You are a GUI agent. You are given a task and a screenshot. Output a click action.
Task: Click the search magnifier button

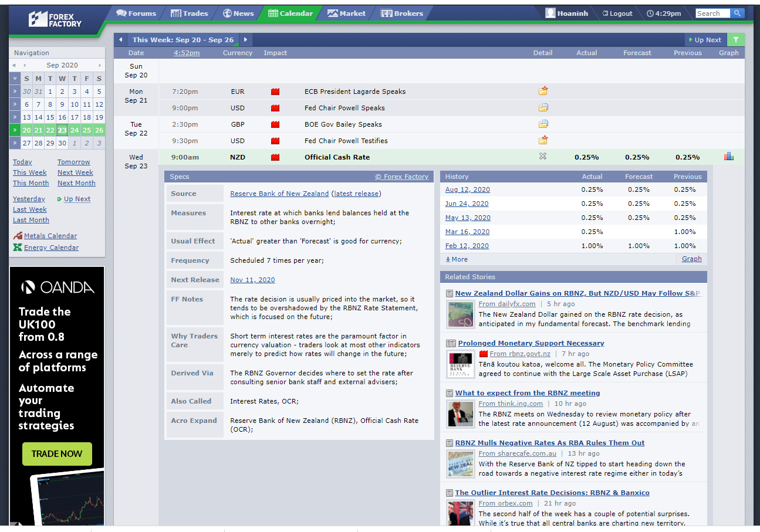(738, 13)
